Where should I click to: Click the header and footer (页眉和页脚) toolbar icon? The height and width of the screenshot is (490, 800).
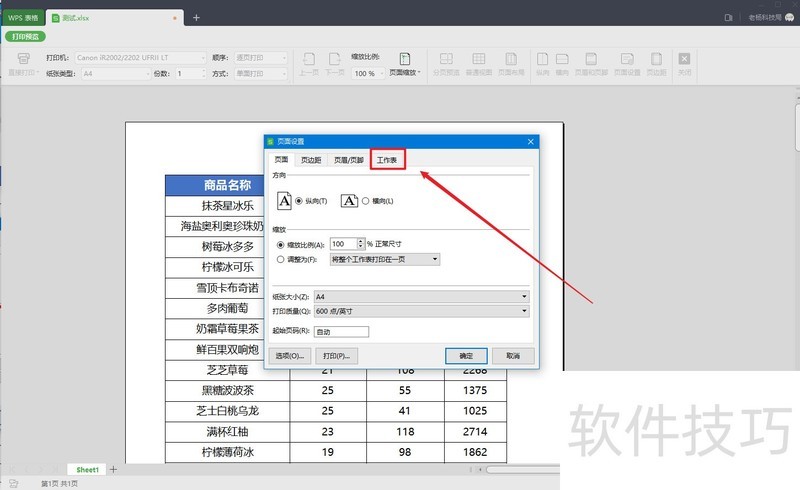click(x=593, y=63)
